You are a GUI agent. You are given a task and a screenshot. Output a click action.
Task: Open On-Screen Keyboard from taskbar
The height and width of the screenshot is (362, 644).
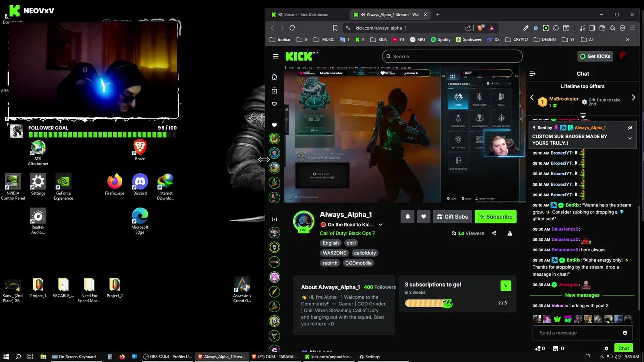click(74, 357)
